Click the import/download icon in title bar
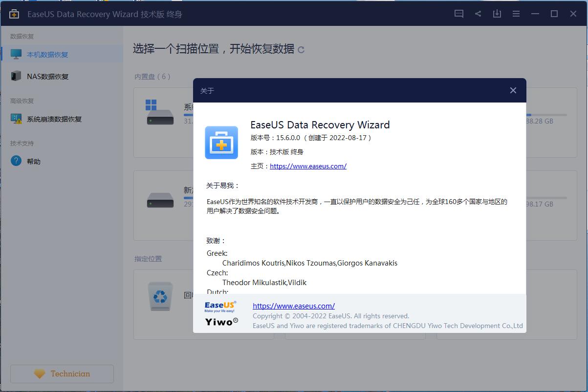This screenshot has height=392, width=588. (x=497, y=14)
